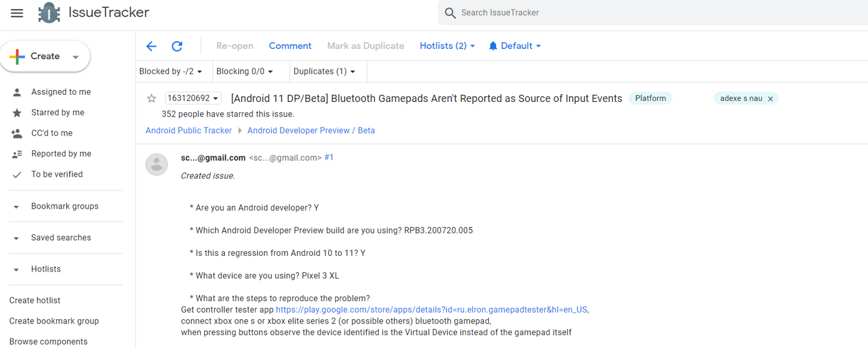Remove the 'adexe s nau' chip
The image size is (868, 347).
(770, 99)
